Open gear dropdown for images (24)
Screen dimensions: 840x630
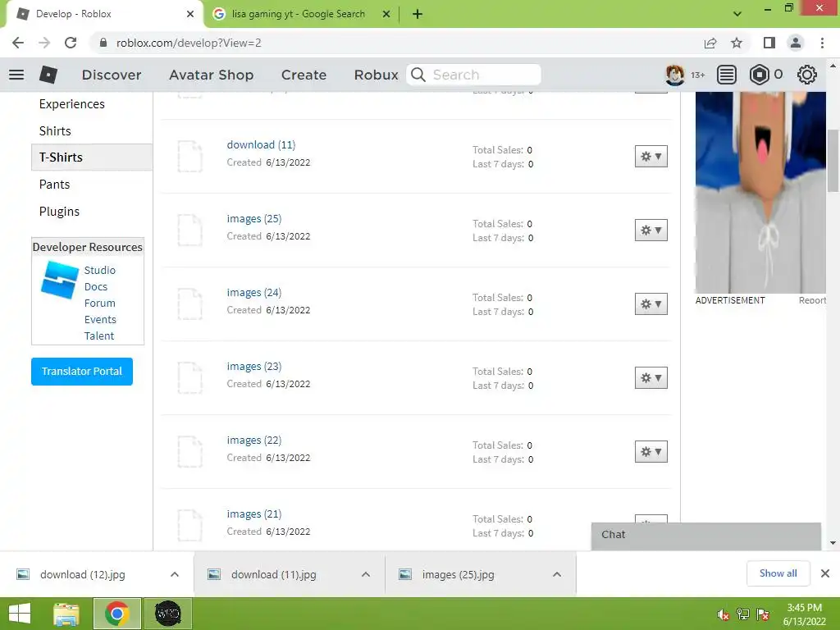(651, 304)
